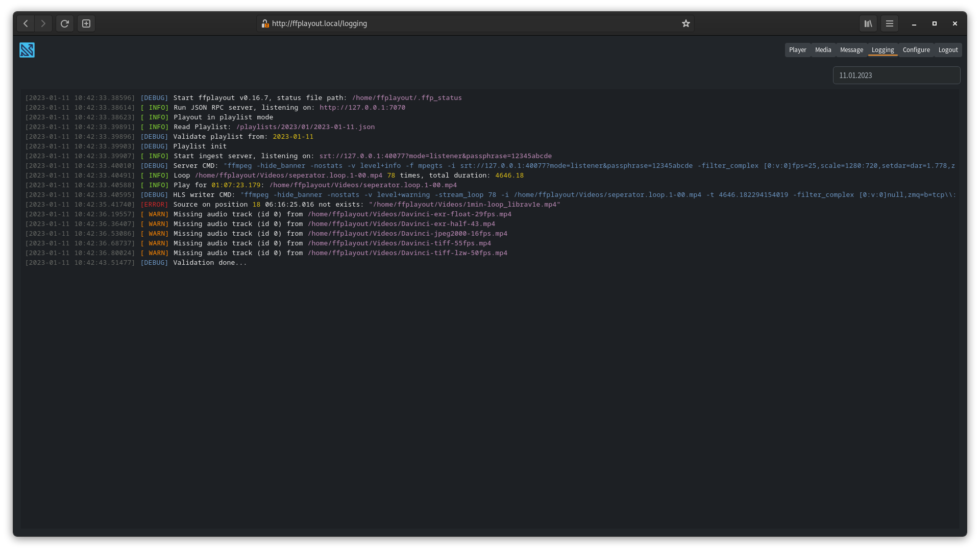980x551 pixels.
Task: Minimize the browser window
Action: click(x=914, y=23)
